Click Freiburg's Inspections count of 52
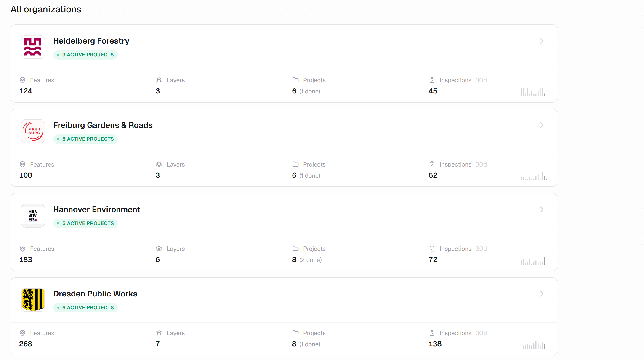Image resolution: width=644 pixels, height=360 pixels. (x=433, y=175)
